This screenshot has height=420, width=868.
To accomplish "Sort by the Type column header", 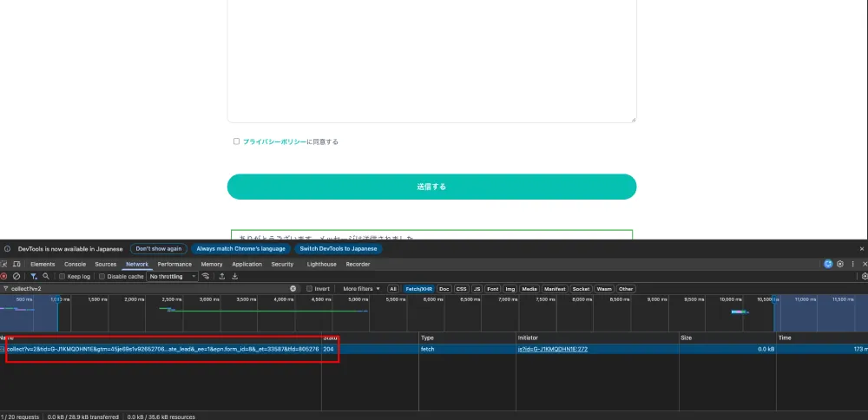I will coord(467,338).
